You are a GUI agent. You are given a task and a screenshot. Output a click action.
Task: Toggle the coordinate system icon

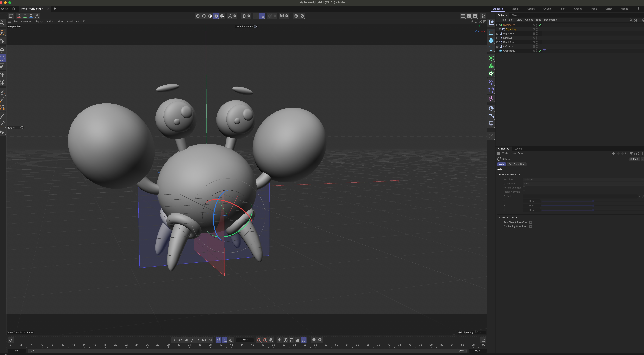37,16
